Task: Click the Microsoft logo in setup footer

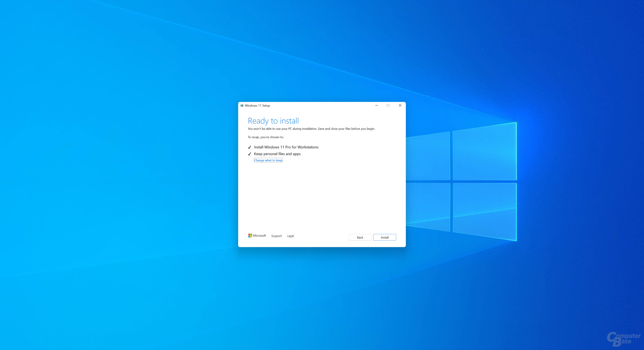Action: pyautogui.click(x=257, y=236)
